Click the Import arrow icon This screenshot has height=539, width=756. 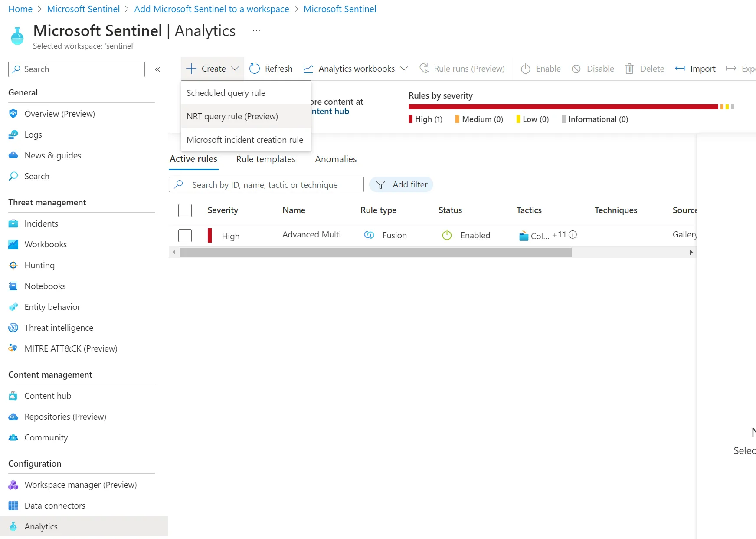(680, 69)
